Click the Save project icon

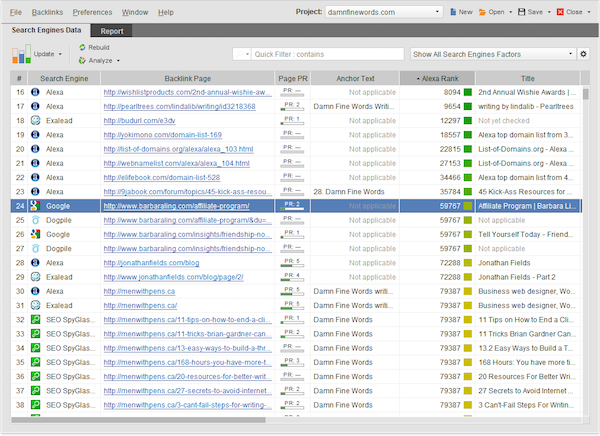[522, 12]
